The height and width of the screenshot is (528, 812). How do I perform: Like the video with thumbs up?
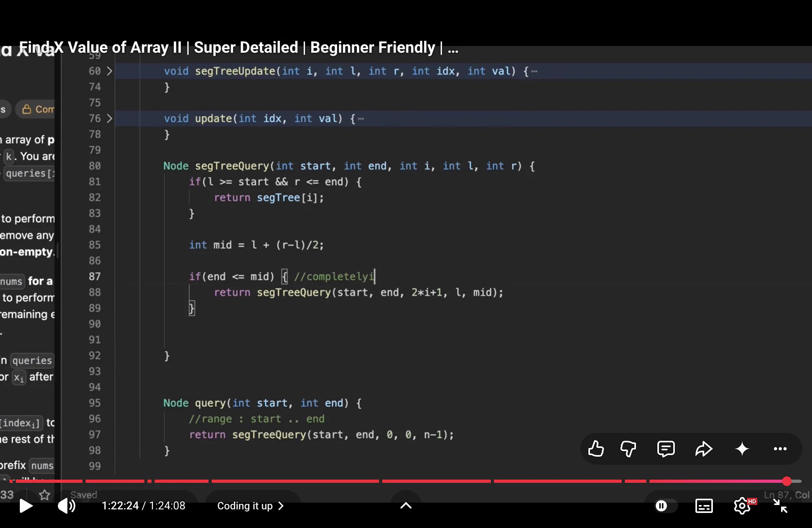point(596,449)
